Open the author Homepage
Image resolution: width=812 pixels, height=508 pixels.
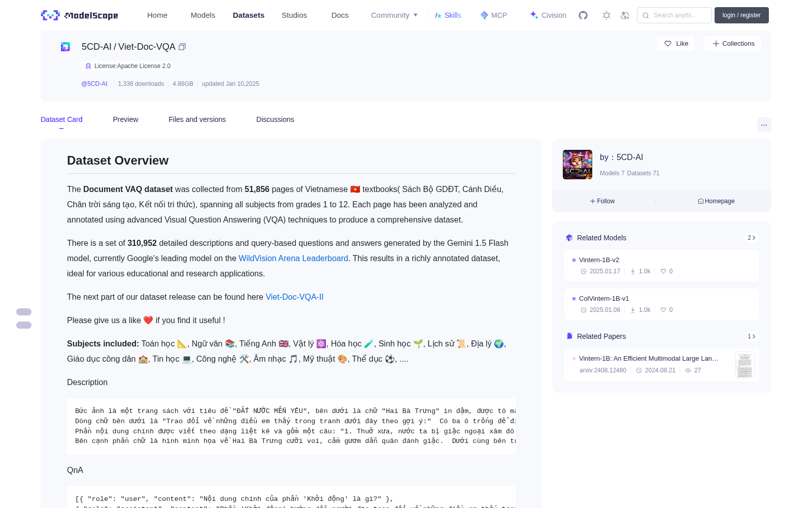[x=716, y=201]
